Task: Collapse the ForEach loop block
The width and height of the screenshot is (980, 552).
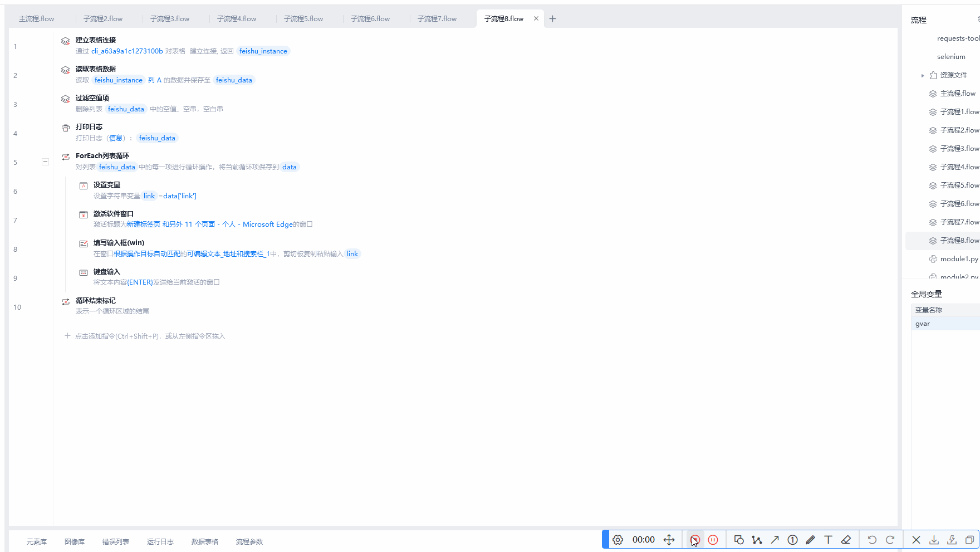Action: [x=45, y=162]
